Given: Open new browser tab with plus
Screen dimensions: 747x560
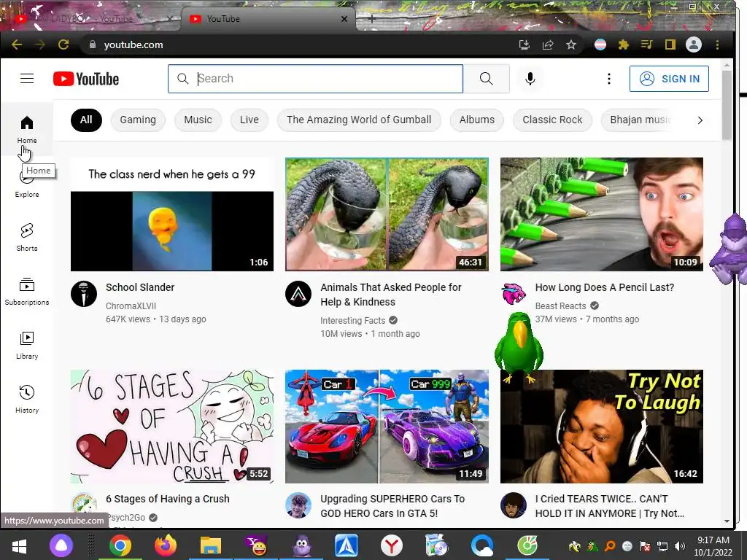Looking at the screenshot, I should tap(371, 19).
